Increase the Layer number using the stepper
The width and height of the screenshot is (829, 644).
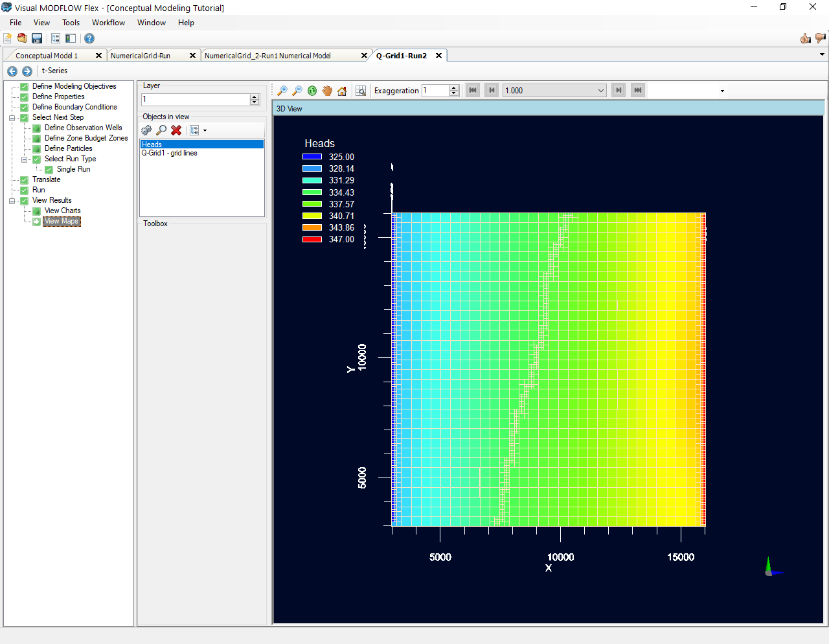click(254, 97)
